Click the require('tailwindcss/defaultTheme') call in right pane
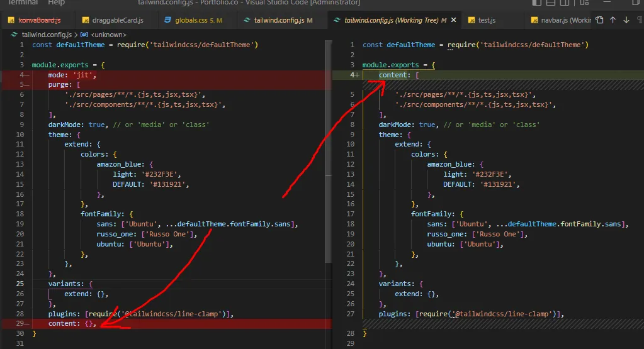The height and width of the screenshot is (349, 644). pyautogui.click(x=518, y=45)
